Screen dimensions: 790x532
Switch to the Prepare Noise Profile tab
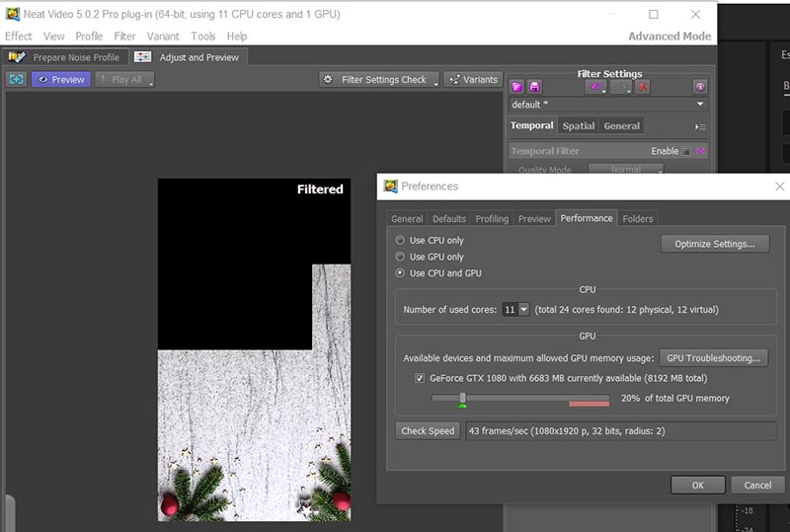pos(64,57)
